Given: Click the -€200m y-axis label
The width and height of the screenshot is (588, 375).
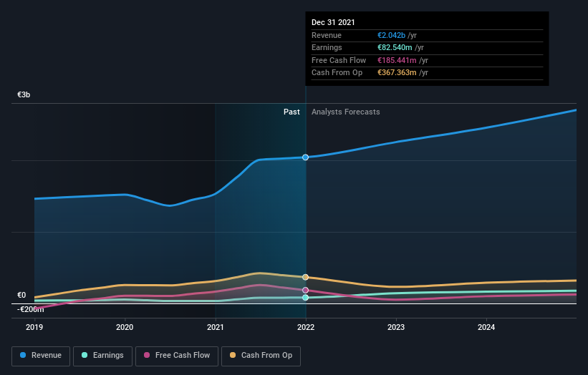Looking at the screenshot, I should (30, 309).
